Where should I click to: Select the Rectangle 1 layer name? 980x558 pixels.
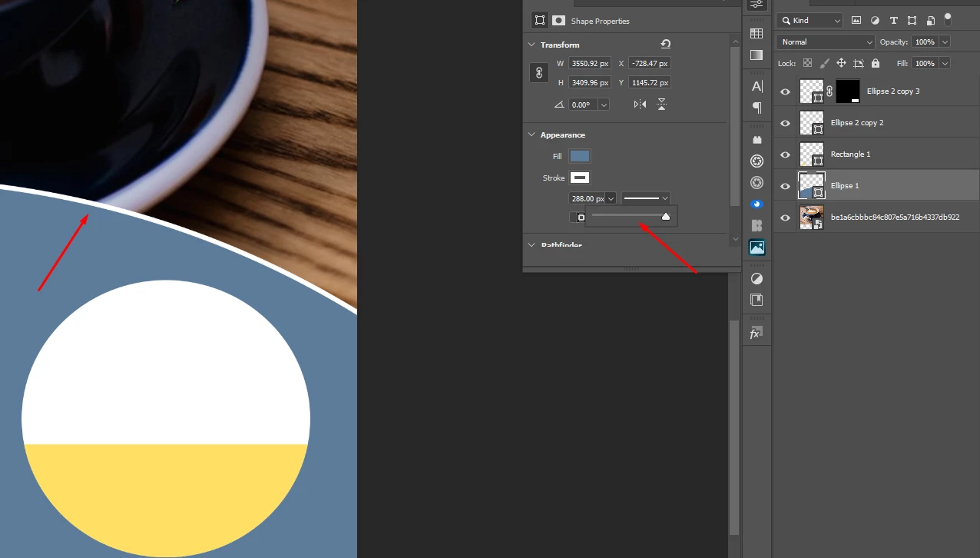click(851, 154)
